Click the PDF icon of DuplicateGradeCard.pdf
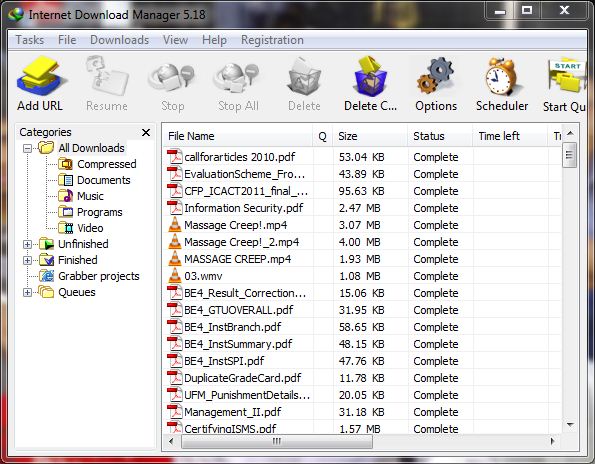Image resolution: width=595 pixels, height=464 pixels. pos(175,377)
